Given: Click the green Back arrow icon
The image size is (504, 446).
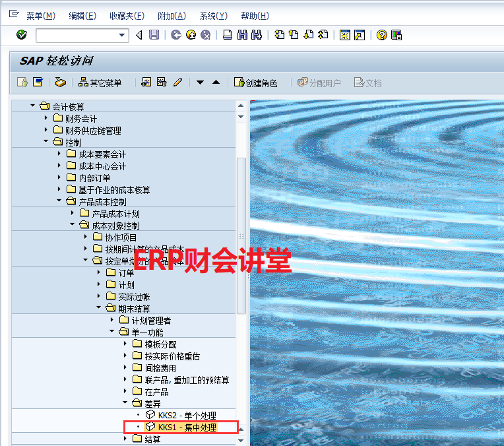Looking at the screenshot, I should coord(175,35).
